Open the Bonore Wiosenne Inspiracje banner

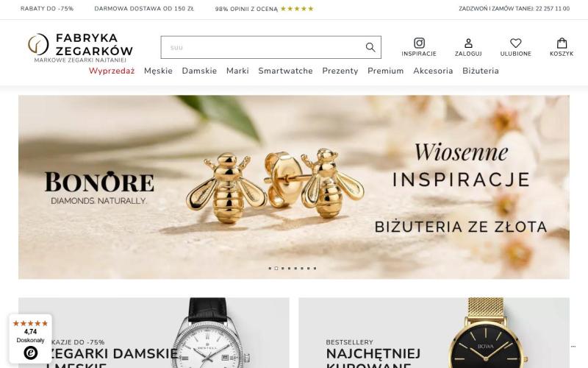pos(293,187)
